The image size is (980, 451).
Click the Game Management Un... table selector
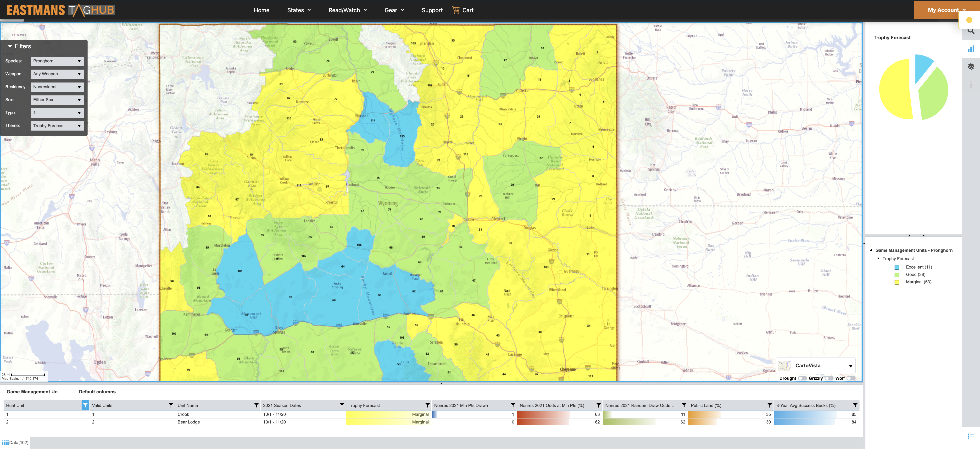click(34, 392)
